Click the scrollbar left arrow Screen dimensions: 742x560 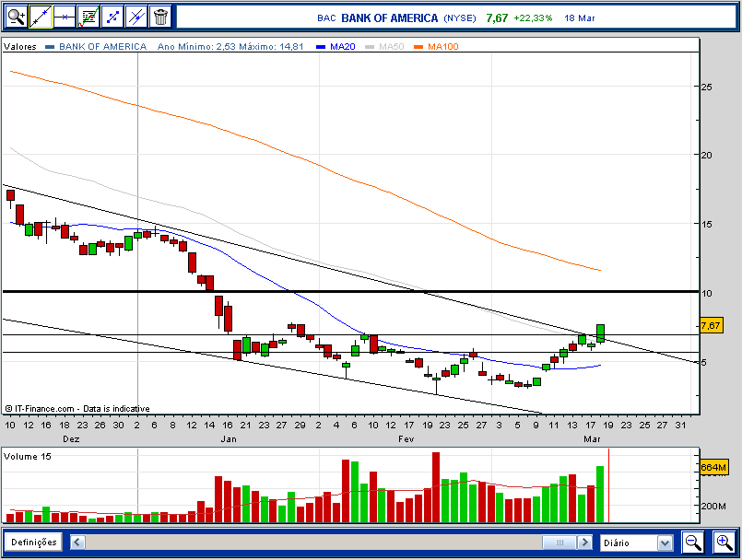[x=77, y=542]
